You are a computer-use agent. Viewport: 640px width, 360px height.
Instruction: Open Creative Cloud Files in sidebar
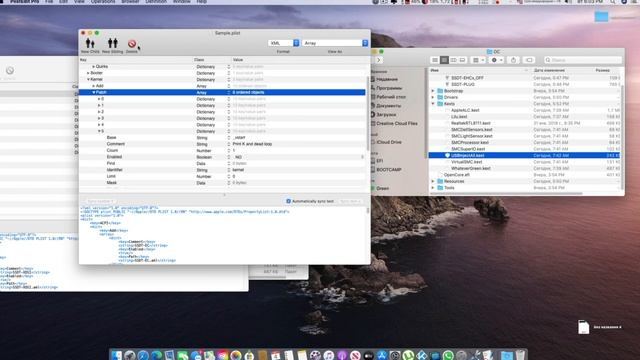[397, 123]
